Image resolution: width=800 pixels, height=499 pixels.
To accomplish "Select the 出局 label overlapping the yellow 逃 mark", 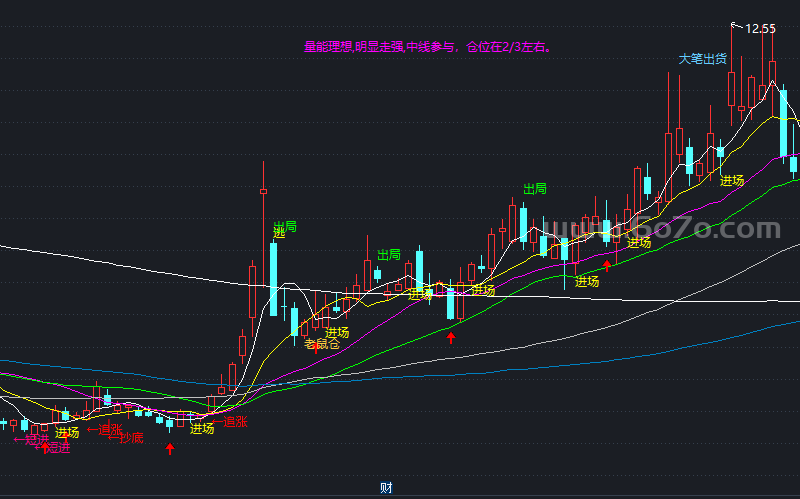I will pos(285,226).
